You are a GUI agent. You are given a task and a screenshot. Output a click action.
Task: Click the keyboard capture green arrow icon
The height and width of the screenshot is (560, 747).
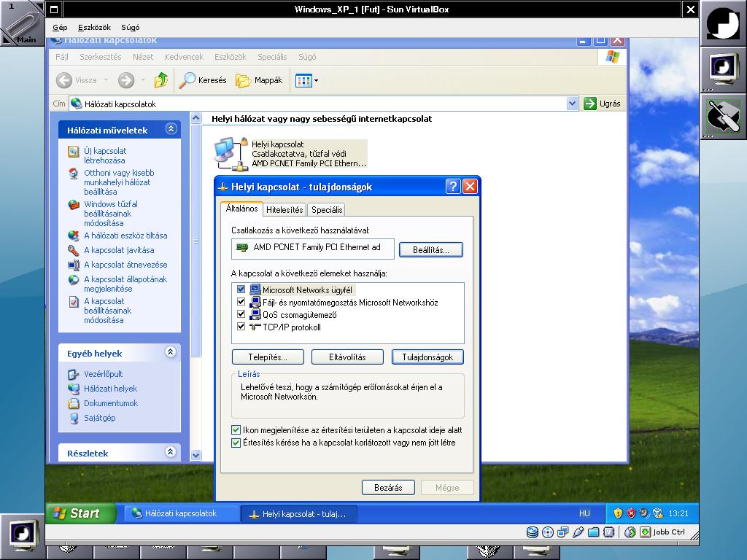click(645, 532)
